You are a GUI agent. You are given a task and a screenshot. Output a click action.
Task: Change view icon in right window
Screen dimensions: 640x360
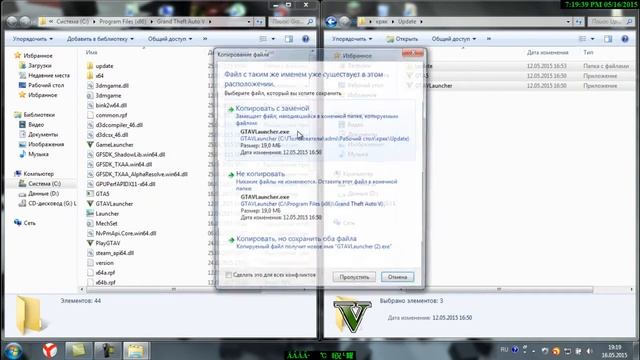(x=582, y=39)
